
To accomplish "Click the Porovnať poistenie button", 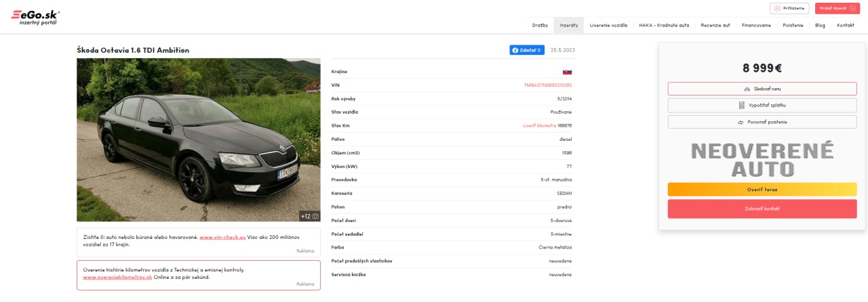I will (762, 122).
